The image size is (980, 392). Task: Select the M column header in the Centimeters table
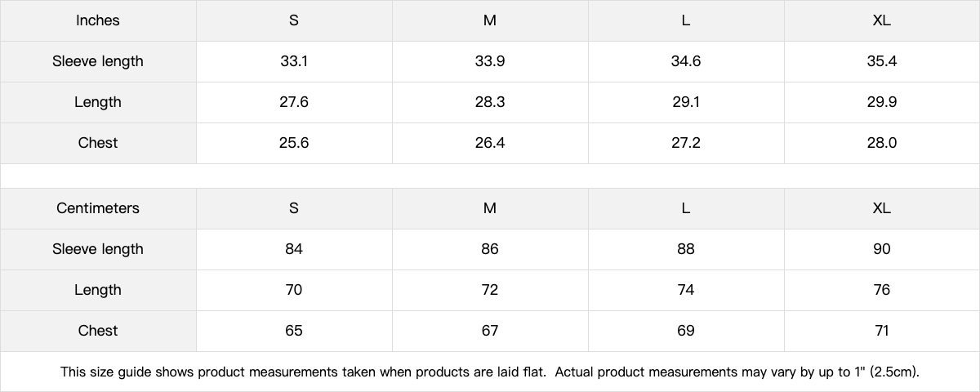(x=490, y=208)
